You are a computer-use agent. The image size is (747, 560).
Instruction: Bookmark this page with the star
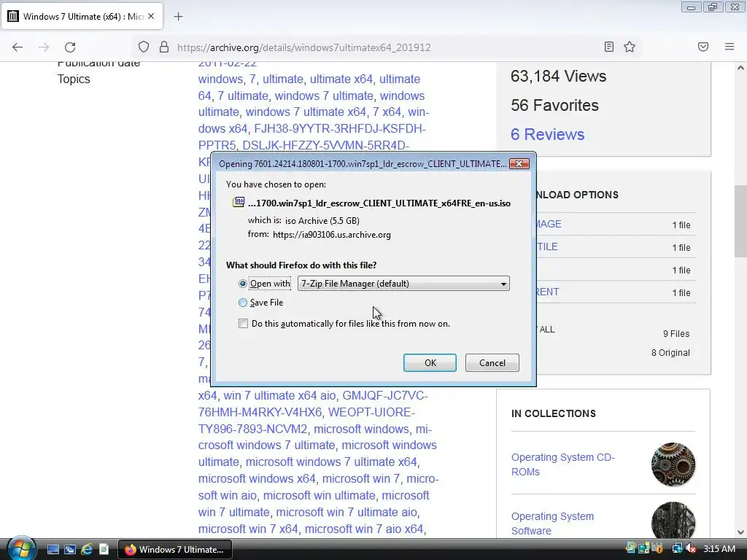[630, 47]
